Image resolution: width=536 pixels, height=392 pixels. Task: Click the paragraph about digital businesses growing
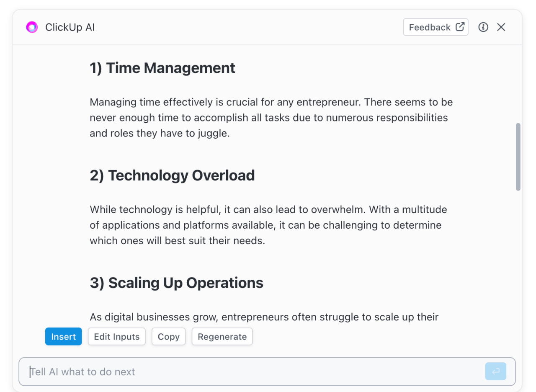tap(264, 317)
